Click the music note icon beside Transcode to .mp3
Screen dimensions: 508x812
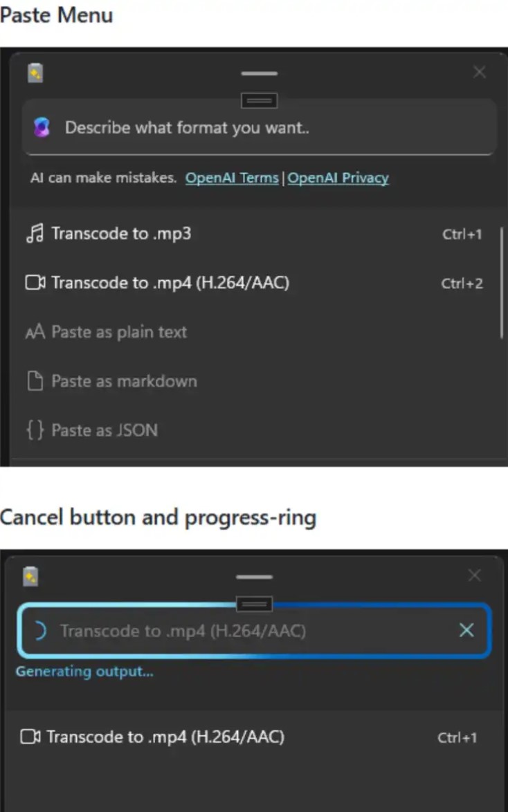35,234
